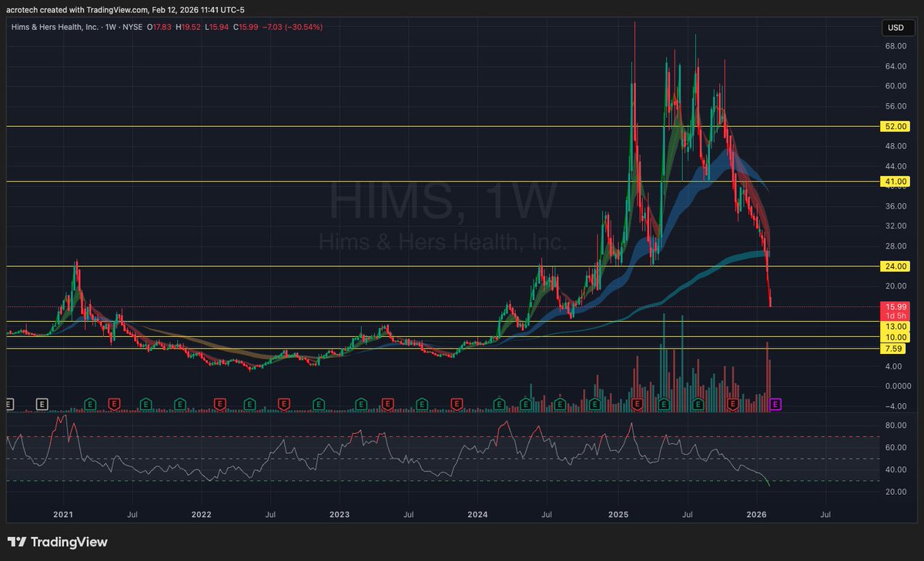Select the 10.00 yellow price level label
Image resolution: width=924 pixels, height=561 pixels.
pos(894,337)
